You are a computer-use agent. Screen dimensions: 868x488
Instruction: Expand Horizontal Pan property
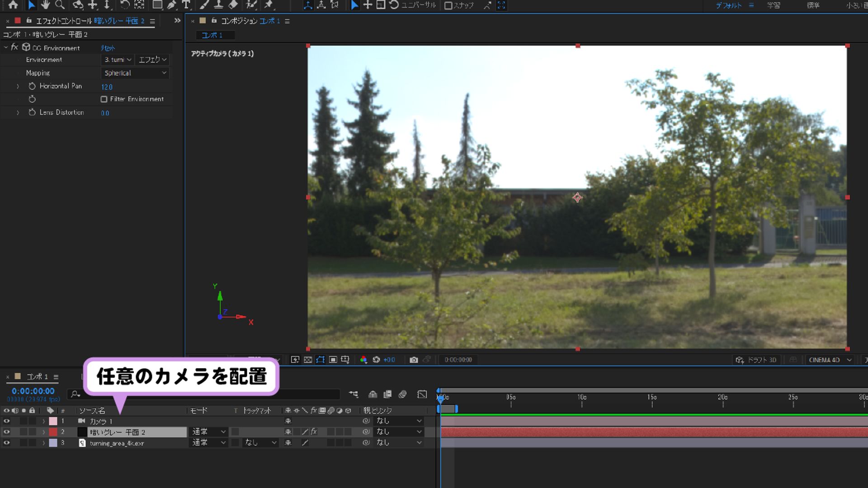click(x=18, y=86)
